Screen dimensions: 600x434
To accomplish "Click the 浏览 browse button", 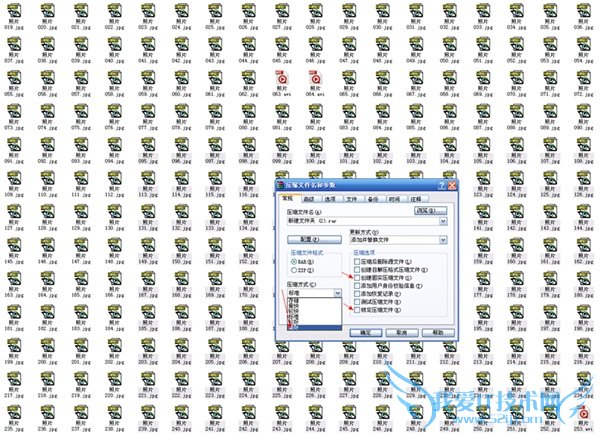I will point(430,210).
